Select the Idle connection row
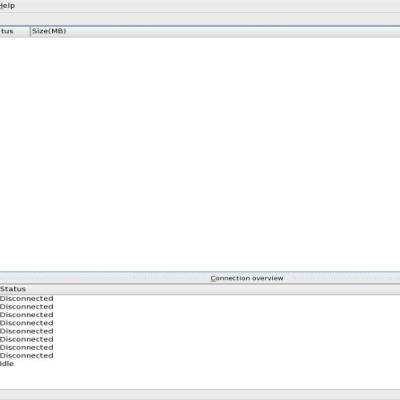 pyautogui.click(x=200, y=364)
